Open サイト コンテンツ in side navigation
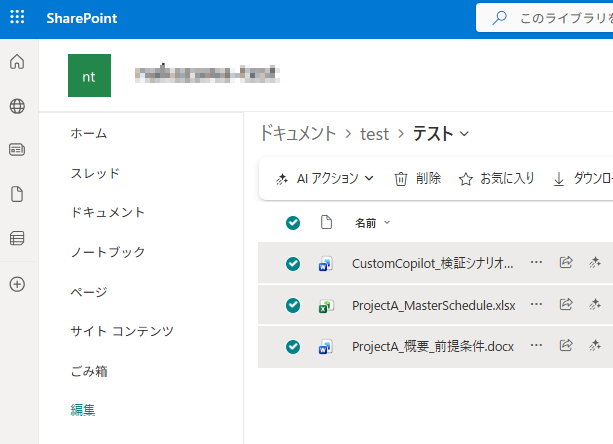The image size is (613, 444). 122,331
